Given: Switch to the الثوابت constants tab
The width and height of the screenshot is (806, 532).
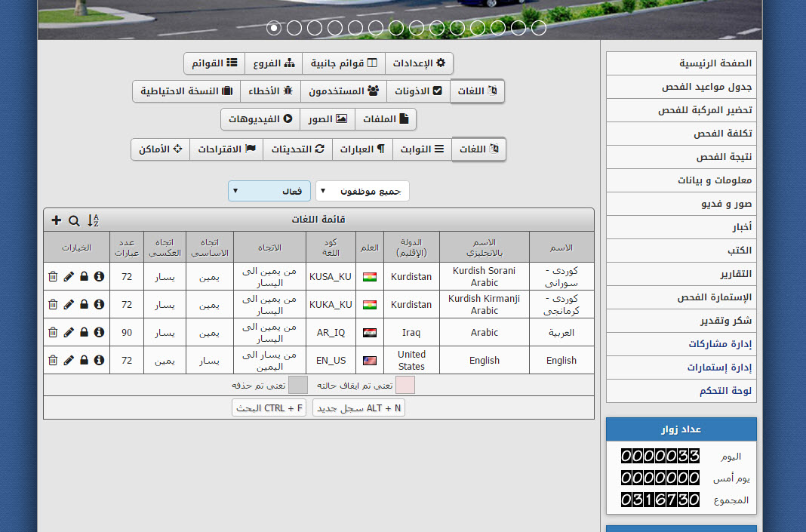Looking at the screenshot, I should click(x=422, y=149).
